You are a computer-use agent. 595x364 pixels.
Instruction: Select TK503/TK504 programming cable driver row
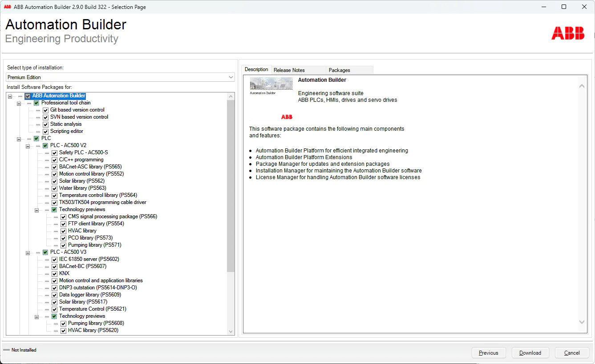103,202
